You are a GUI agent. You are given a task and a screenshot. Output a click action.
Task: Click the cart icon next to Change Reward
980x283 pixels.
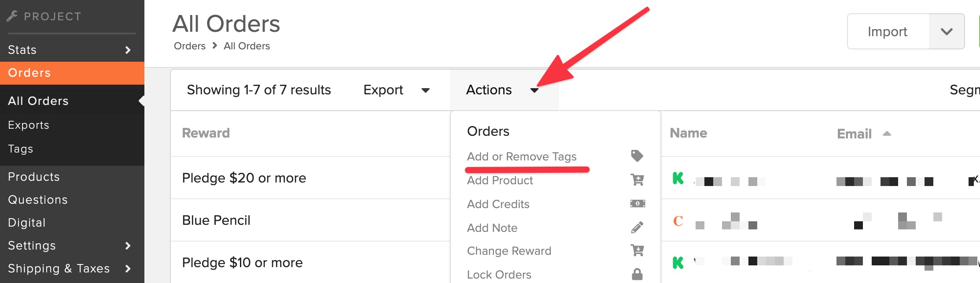click(x=637, y=250)
